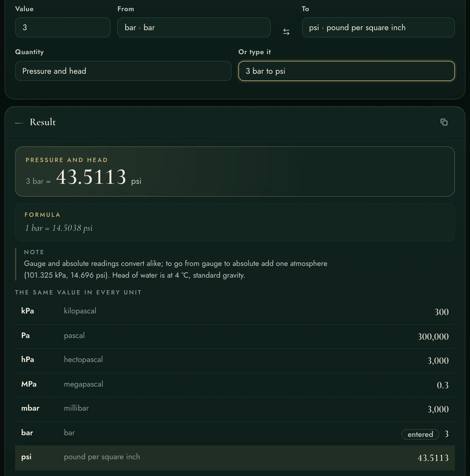Click the 'entered' badge in the bar row
470x476 pixels.
[420, 434]
